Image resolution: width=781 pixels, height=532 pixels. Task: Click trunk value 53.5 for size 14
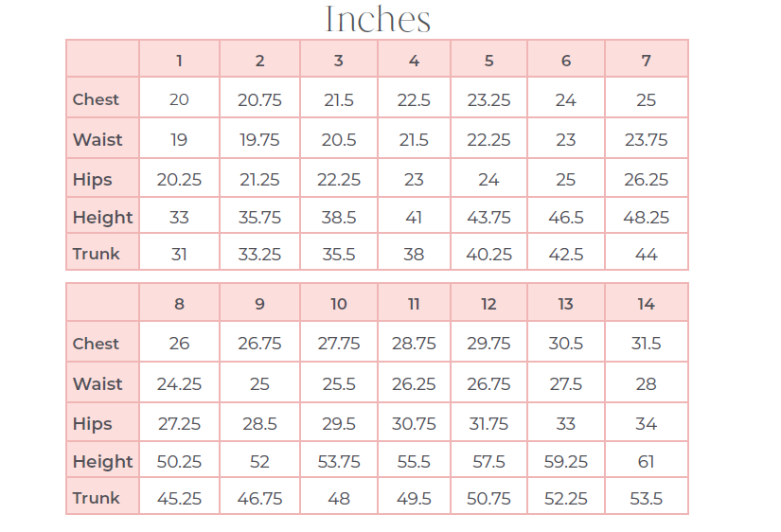646,499
